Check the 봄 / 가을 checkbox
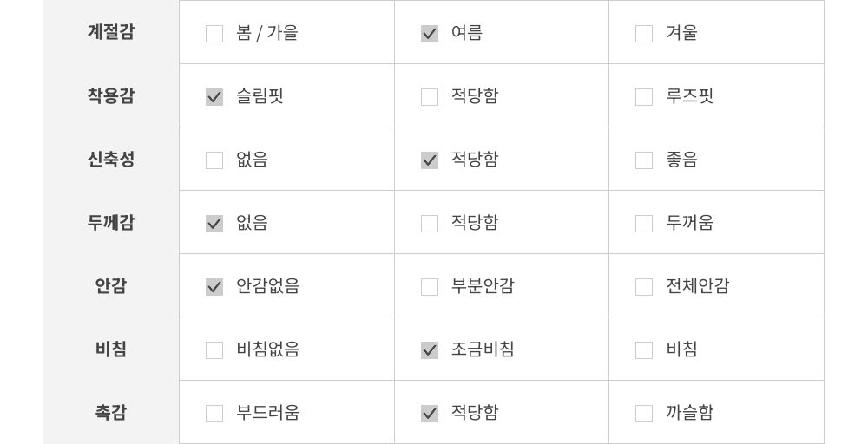 pos(214,34)
